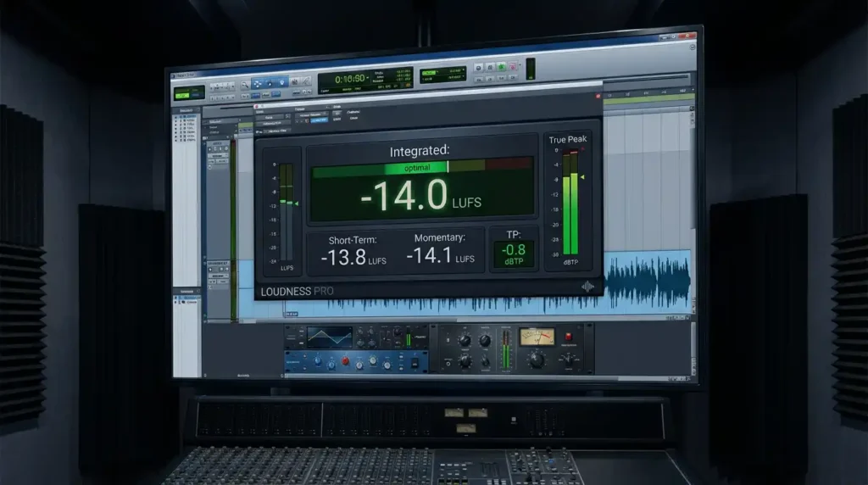Click the green play transport button
The height and width of the screenshot is (485, 868).
click(502, 67)
